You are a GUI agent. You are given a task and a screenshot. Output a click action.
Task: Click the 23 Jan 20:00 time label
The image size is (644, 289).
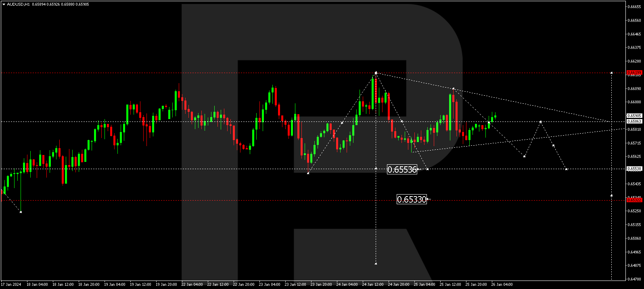point(321,285)
